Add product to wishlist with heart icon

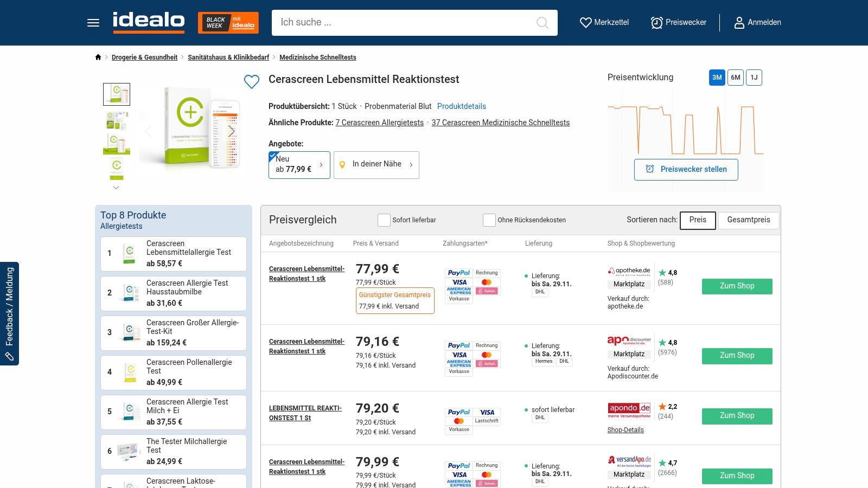pos(252,82)
